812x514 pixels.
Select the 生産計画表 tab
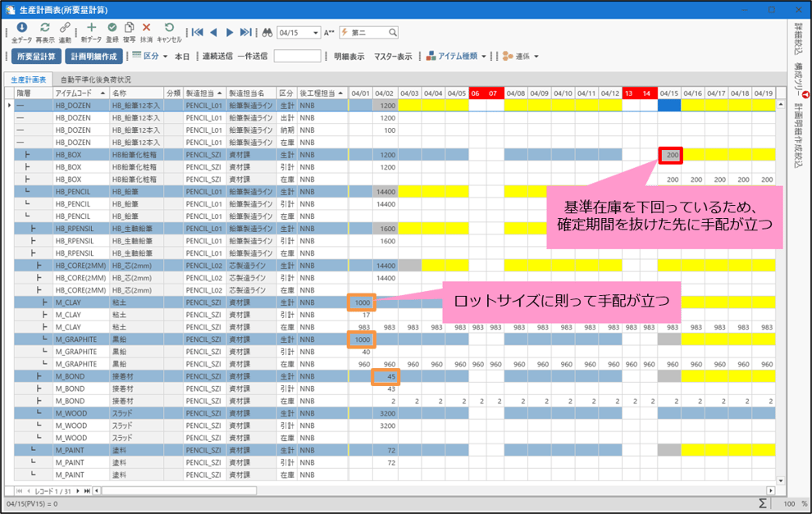point(28,80)
